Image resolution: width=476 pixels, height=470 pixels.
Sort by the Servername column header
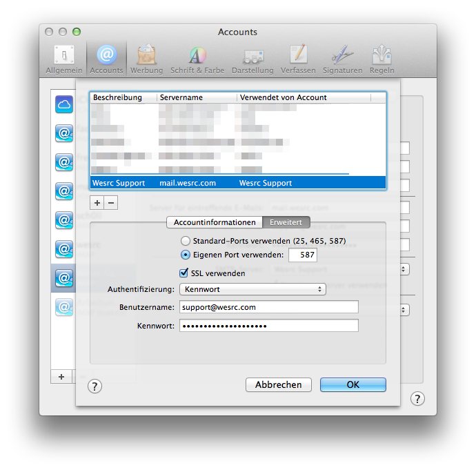[x=197, y=97]
